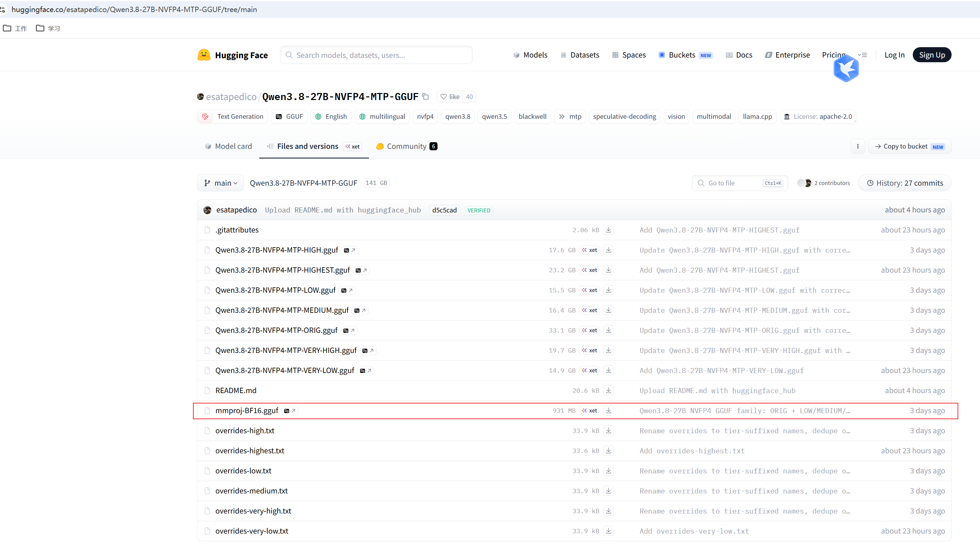This screenshot has width=980, height=555.
Task: Click the browser address bar URL
Action: (x=134, y=9)
